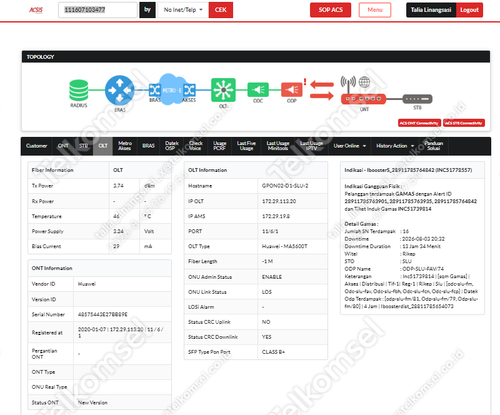The width and height of the screenshot is (500, 415).
Task: Click the Tx Power value 3.74
Action: click(118, 186)
